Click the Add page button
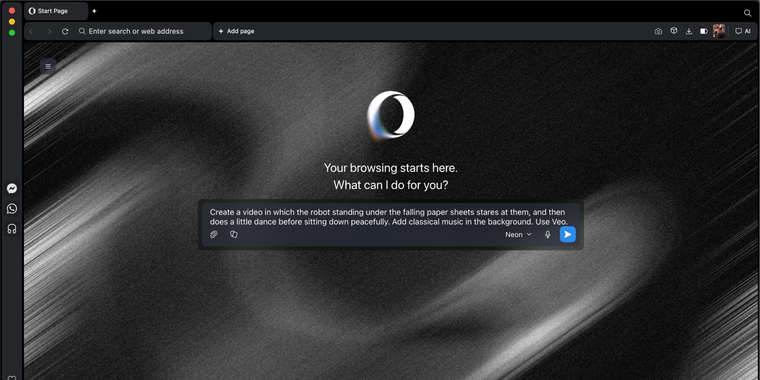This screenshot has height=380, width=760. pyautogui.click(x=237, y=31)
